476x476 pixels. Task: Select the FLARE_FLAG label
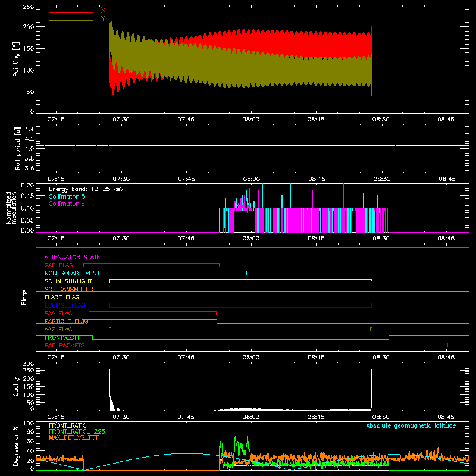62,297
